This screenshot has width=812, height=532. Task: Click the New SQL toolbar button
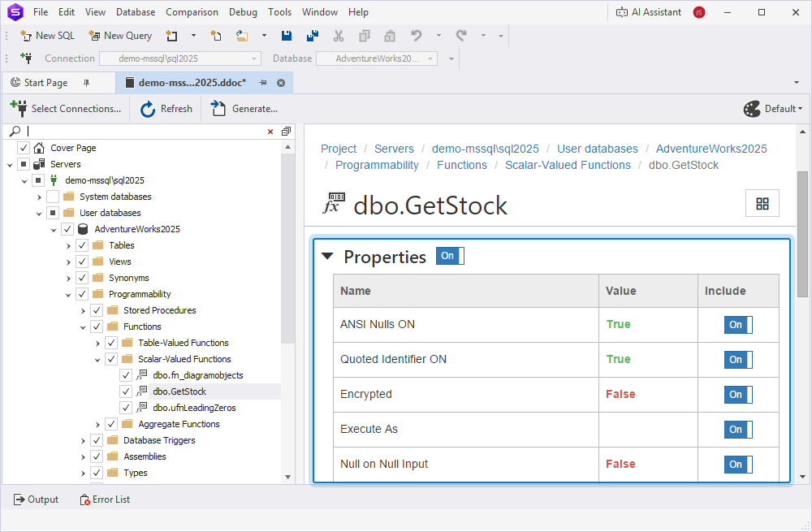pyautogui.click(x=47, y=36)
